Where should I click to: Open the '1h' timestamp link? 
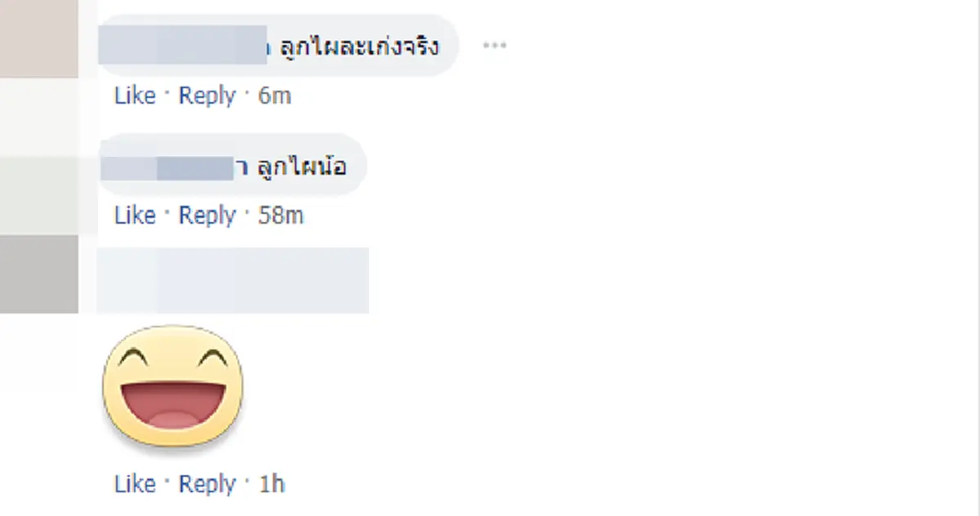point(270,483)
